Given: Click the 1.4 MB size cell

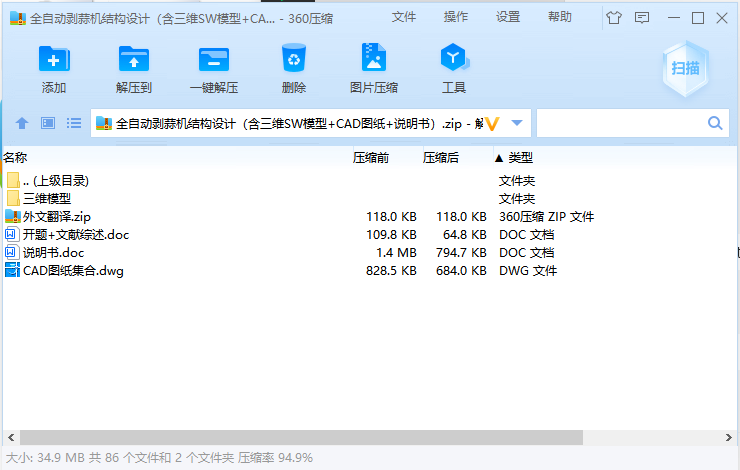Looking at the screenshot, I should pos(396,253).
